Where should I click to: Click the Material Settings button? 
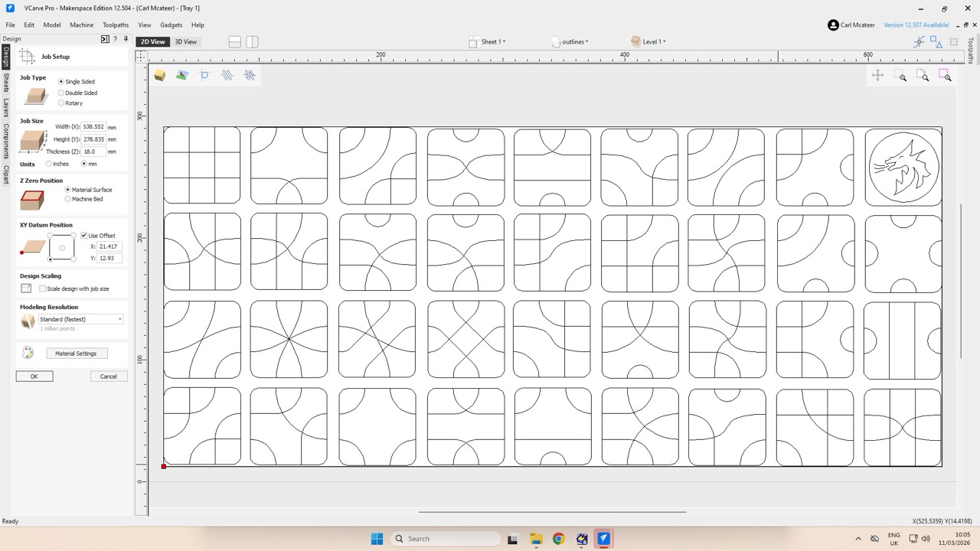[x=76, y=354]
